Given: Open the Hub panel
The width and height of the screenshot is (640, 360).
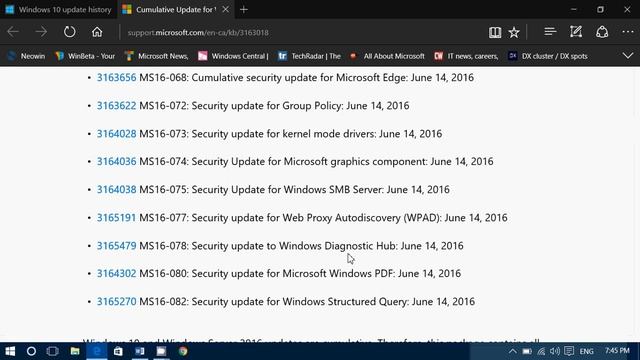Looking at the screenshot, I should pos(550,32).
